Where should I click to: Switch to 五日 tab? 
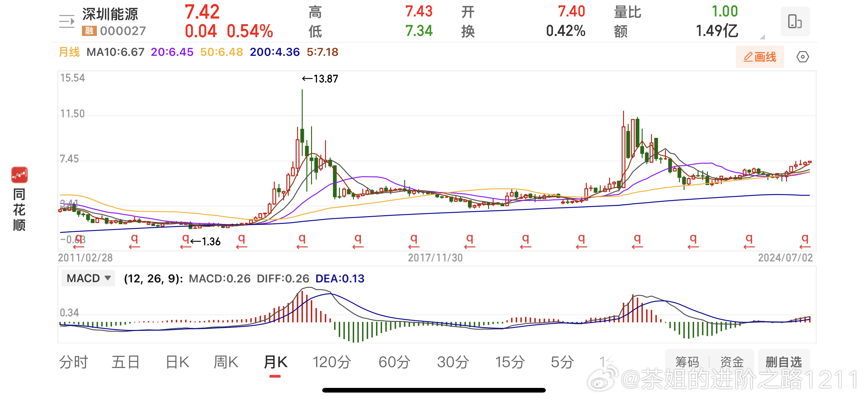(x=126, y=362)
